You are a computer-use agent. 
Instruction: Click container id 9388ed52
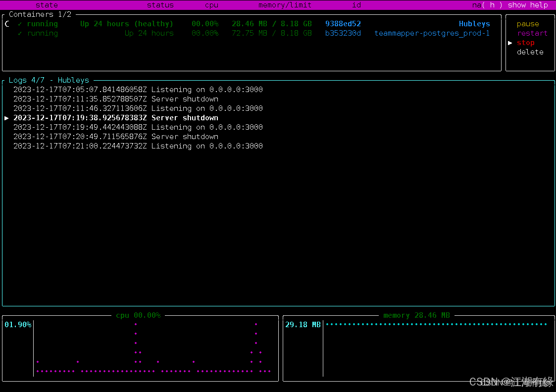coord(343,24)
